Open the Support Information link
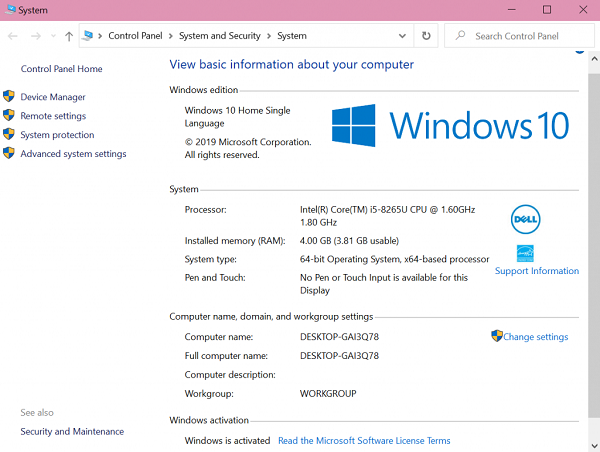This screenshot has height=452, width=600. point(536,271)
